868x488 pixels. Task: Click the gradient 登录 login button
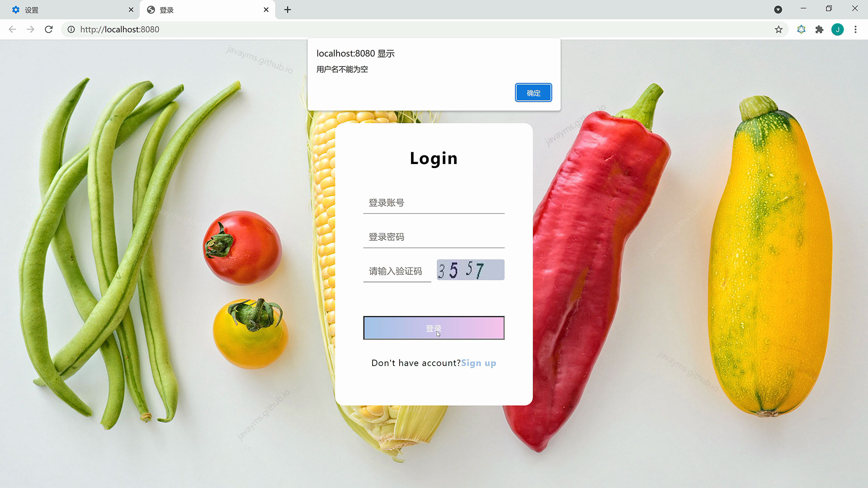click(434, 328)
